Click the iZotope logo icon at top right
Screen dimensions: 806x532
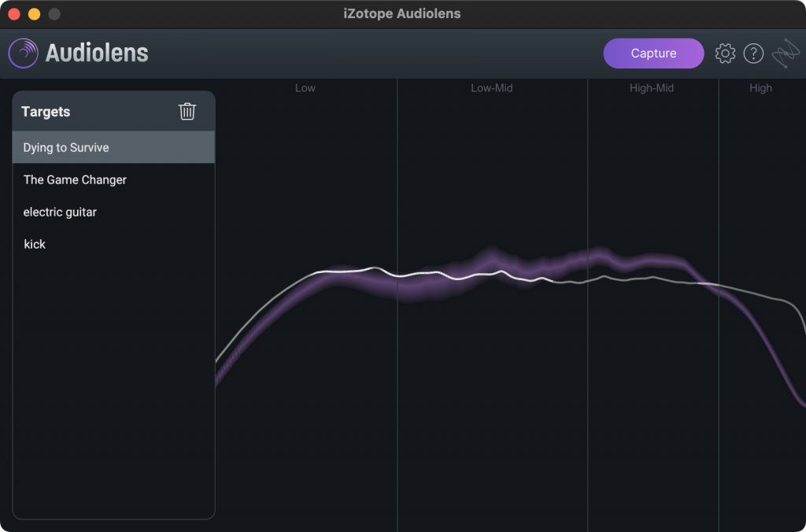786,53
